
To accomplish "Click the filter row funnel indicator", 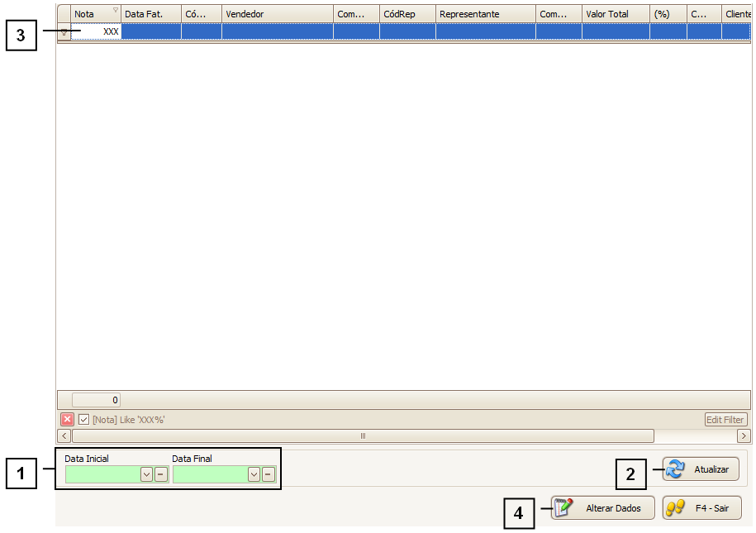I will click(x=64, y=31).
